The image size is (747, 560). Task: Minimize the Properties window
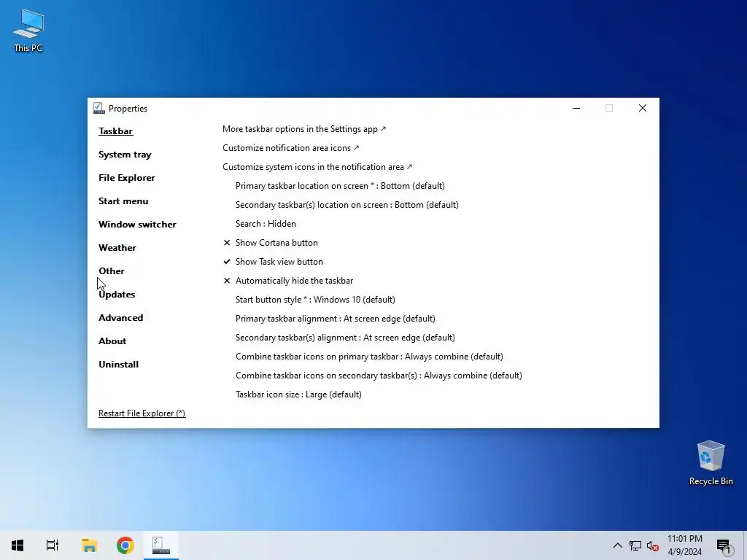tap(576, 108)
